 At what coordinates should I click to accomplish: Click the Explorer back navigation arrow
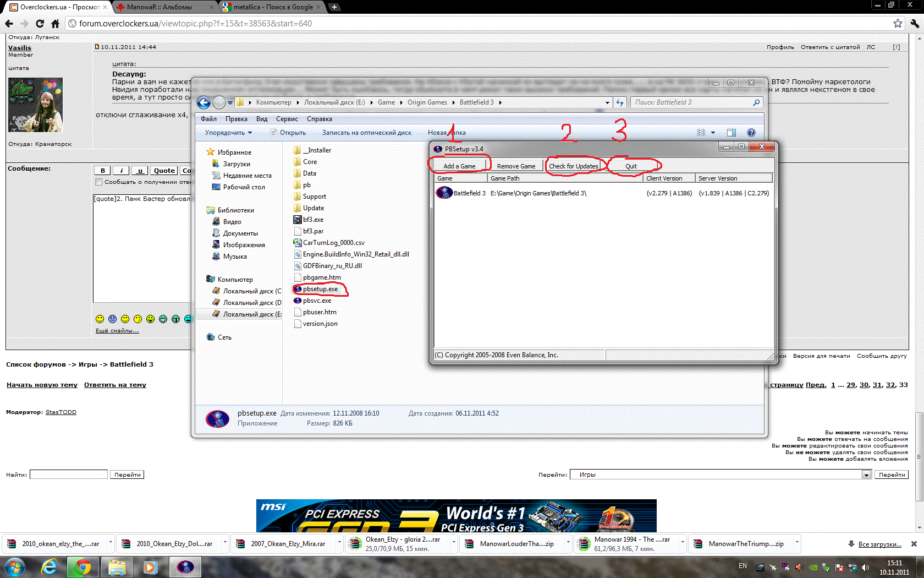[x=204, y=102]
